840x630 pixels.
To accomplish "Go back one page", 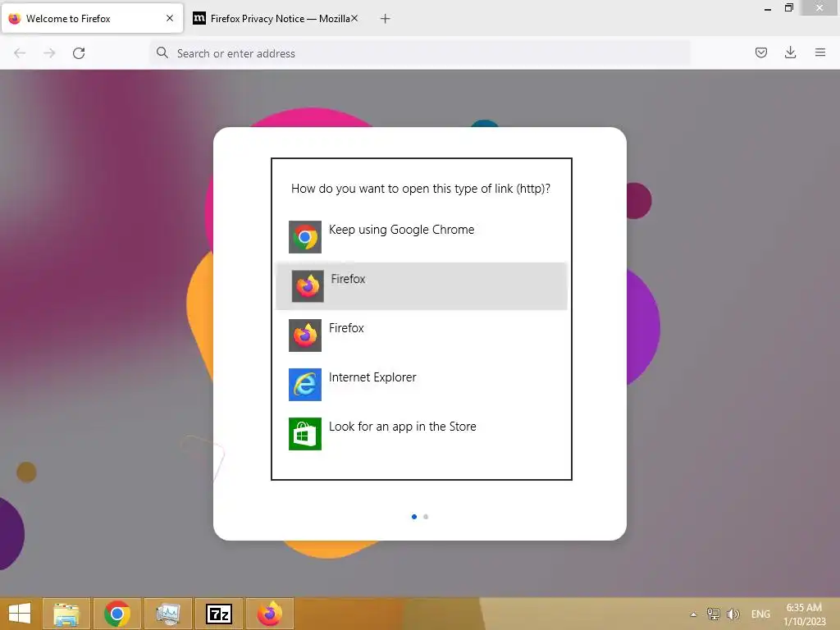I will click(20, 53).
